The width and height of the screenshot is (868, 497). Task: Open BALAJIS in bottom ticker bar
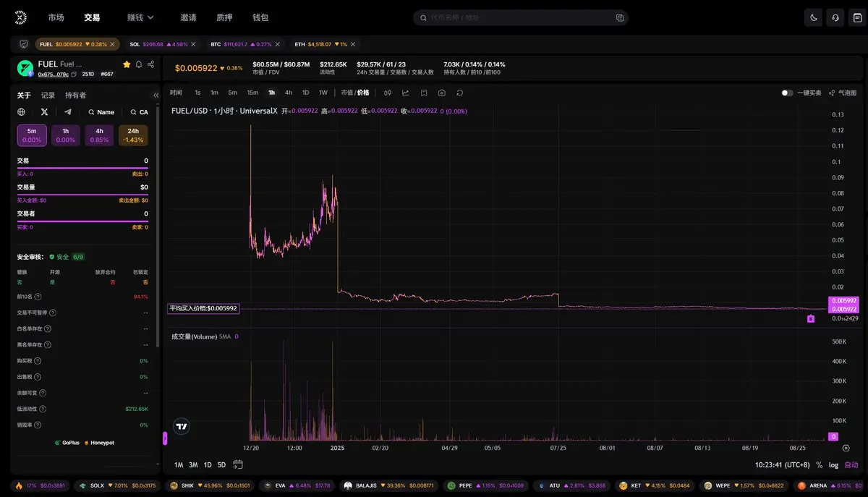click(389, 485)
